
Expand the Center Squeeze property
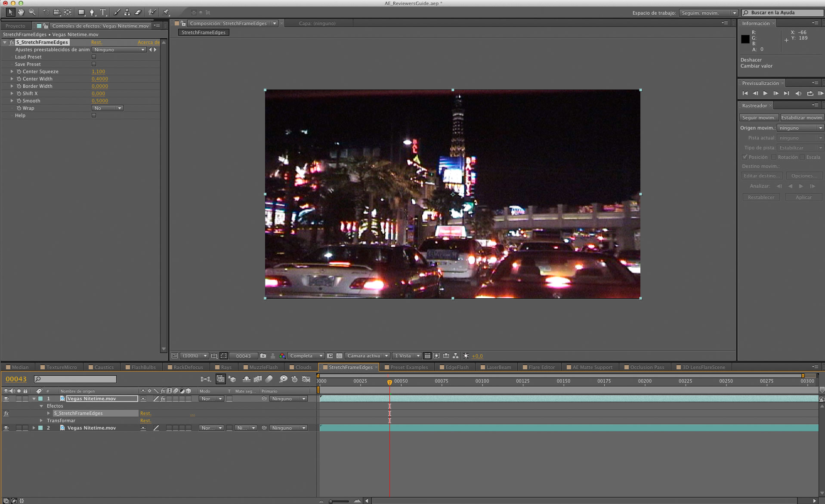click(12, 71)
